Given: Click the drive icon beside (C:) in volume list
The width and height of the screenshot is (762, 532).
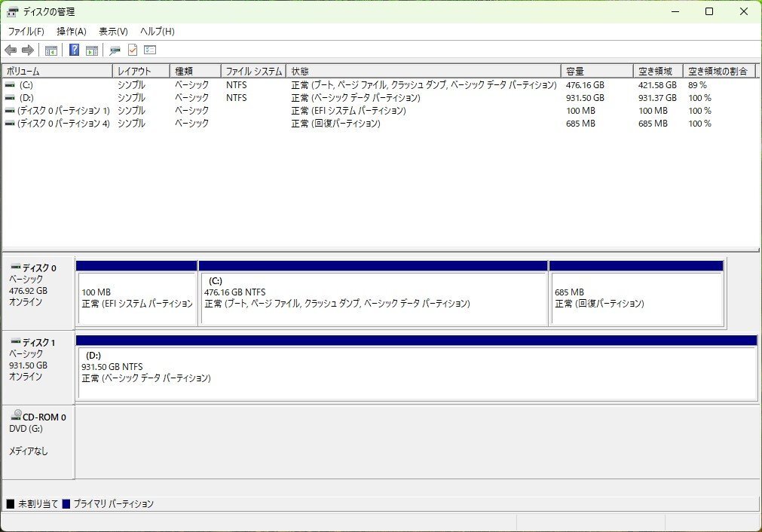Looking at the screenshot, I should coord(11,85).
